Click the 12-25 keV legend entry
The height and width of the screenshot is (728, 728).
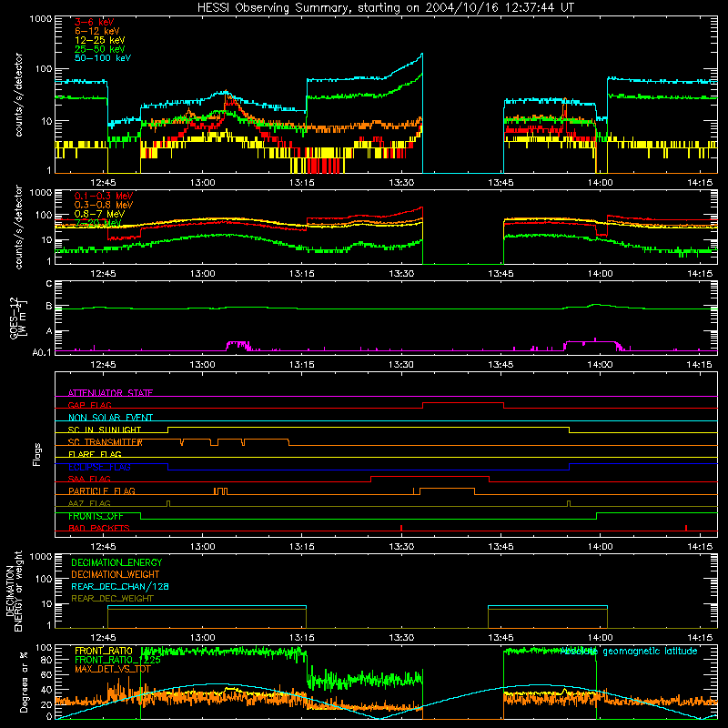(x=100, y=40)
